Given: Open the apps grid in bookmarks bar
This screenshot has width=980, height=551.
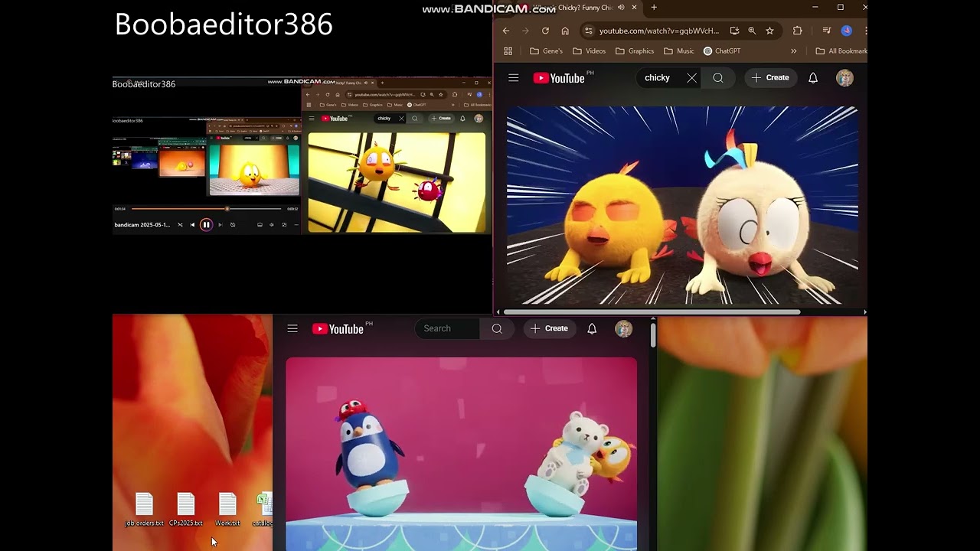Looking at the screenshot, I should point(508,51).
